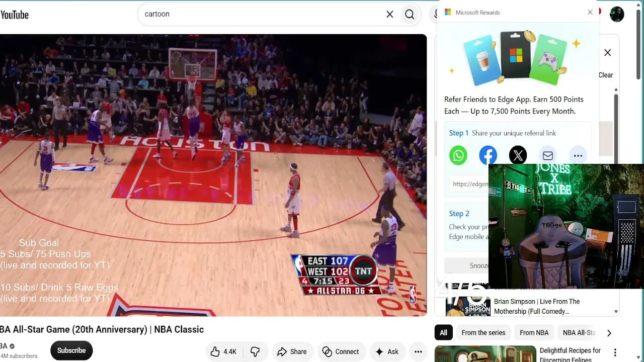
Task: Select the From NBA chip
Action: pos(534,333)
